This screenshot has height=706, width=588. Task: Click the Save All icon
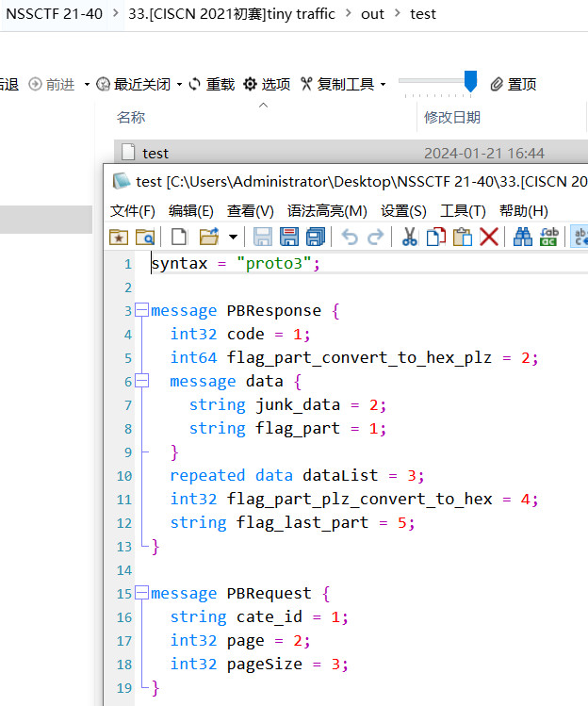pyautogui.click(x=316, y=237)
